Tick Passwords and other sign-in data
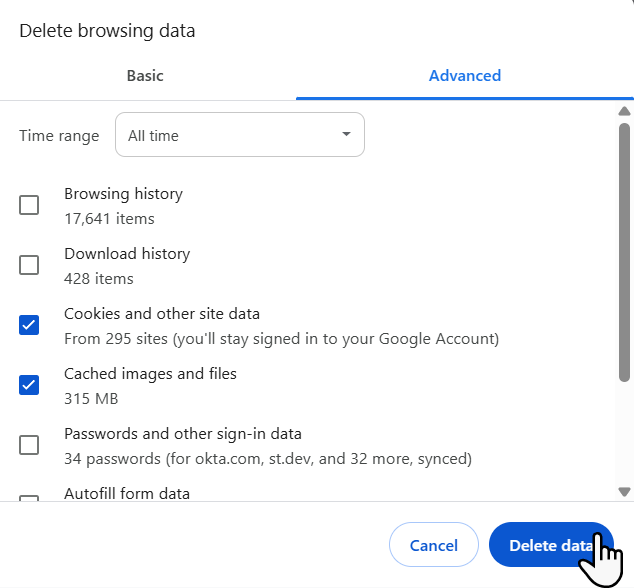Image resolution: width=634 pixels, height=588 pixels. tap(29, 445)
